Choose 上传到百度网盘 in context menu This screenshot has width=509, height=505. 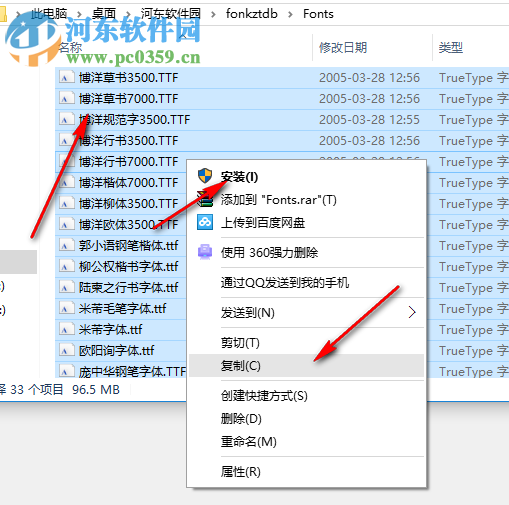click(263, 223)
